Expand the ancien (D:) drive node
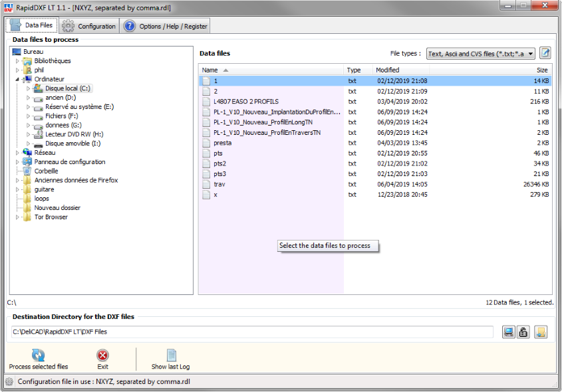 (x=28, y=98)
